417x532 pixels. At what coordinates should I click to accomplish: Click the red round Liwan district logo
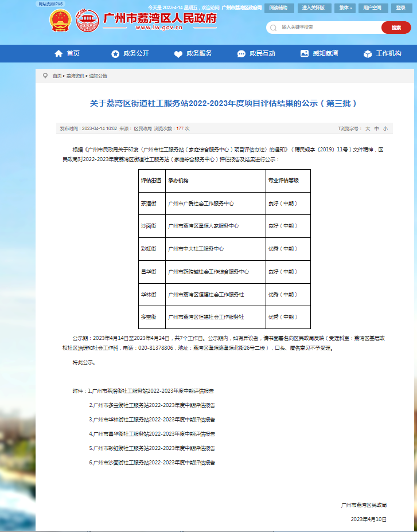coord(88,21)
